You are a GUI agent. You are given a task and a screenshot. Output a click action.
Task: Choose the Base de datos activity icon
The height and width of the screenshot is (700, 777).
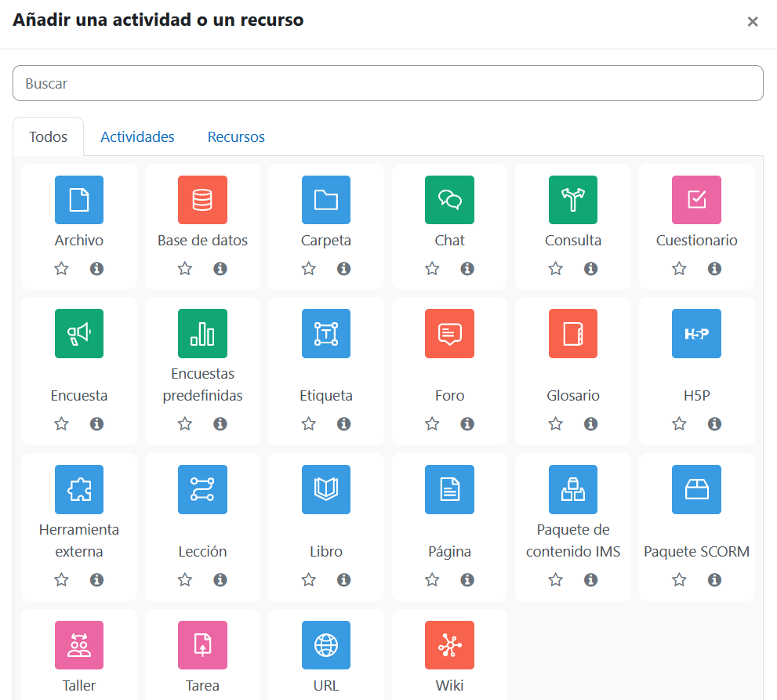pyautogui.click(x=202, y=200)
